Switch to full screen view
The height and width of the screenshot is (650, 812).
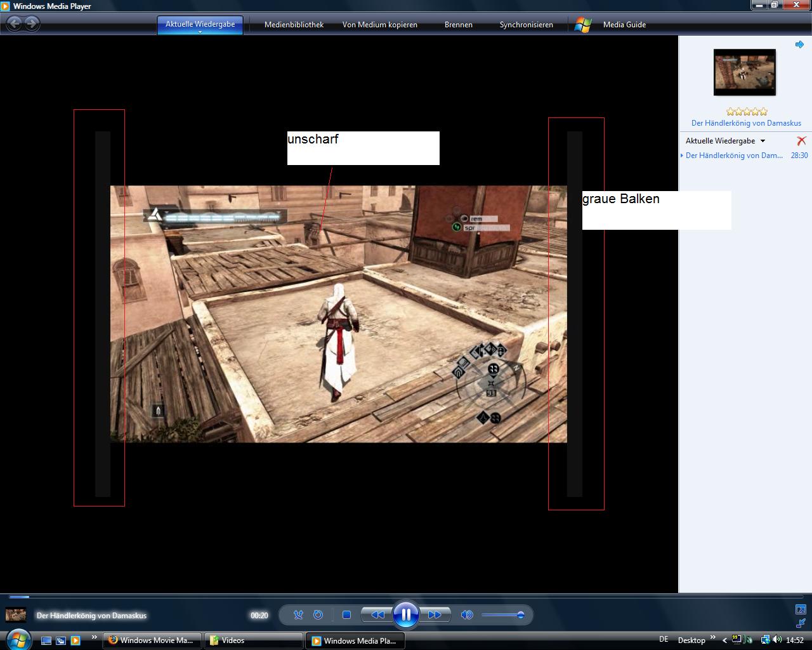[801, 609]
